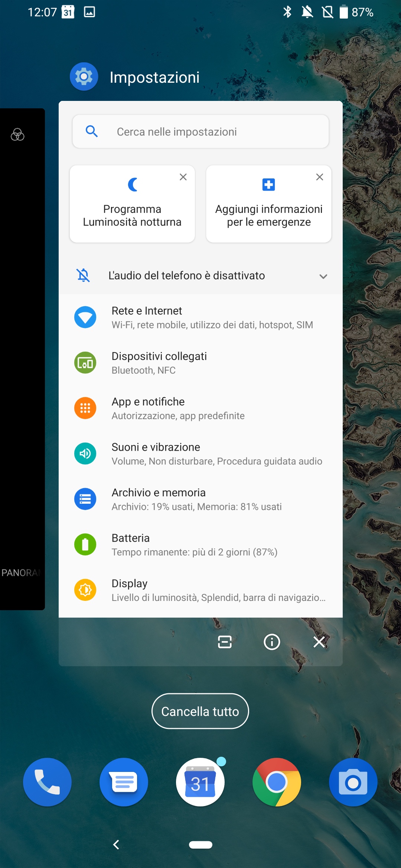Expand the audio disattivato chevron

[x=323, y=276]
